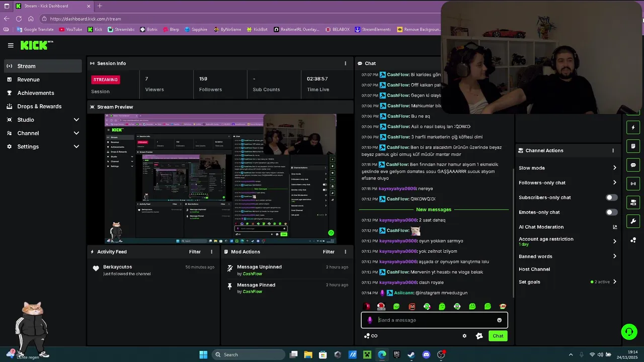Click Host Channel action

point(534,269)
